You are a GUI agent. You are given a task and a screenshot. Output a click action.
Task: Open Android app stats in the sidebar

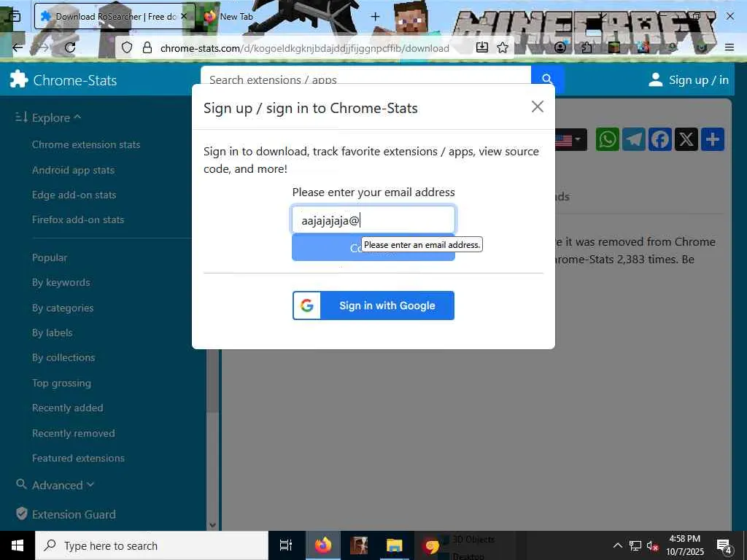74,170
